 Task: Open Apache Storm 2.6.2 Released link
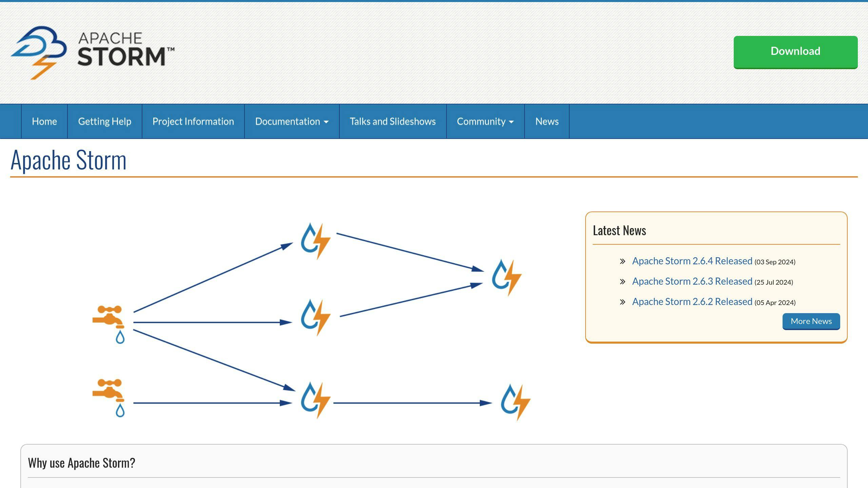coord(692,302)
